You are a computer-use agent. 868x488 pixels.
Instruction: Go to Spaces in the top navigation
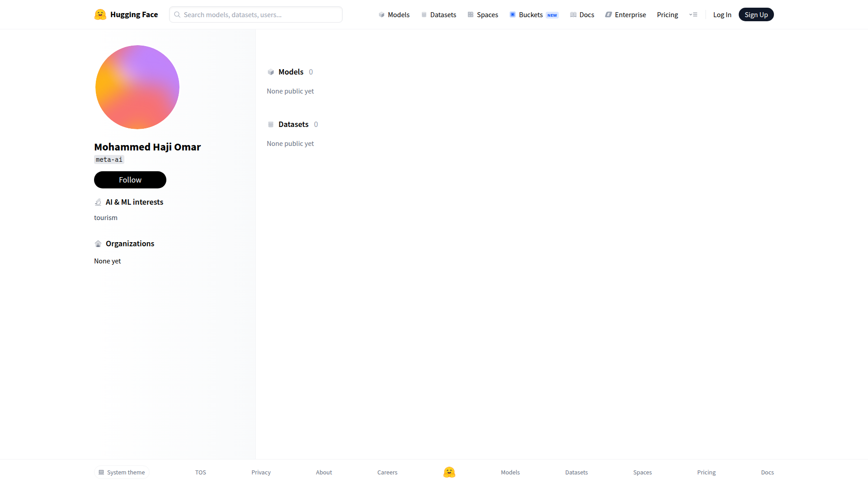tap(483, 15)
